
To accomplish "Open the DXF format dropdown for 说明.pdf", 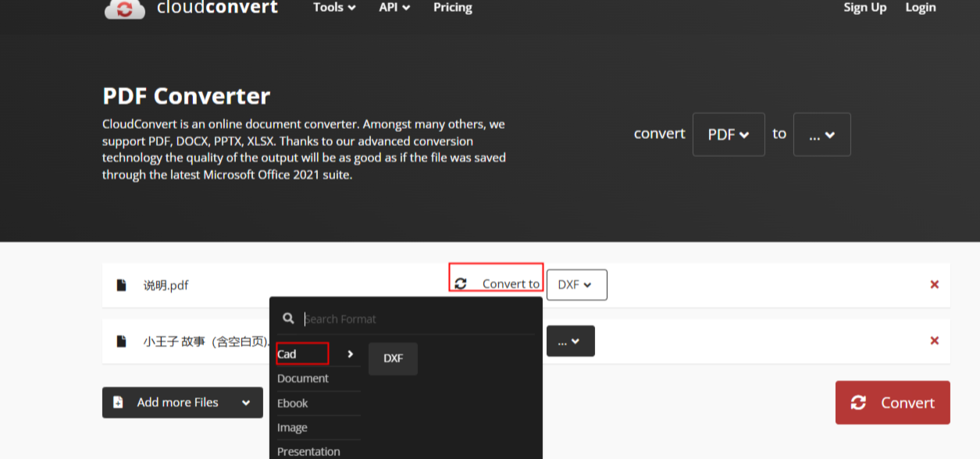I will tap(577, 285).
